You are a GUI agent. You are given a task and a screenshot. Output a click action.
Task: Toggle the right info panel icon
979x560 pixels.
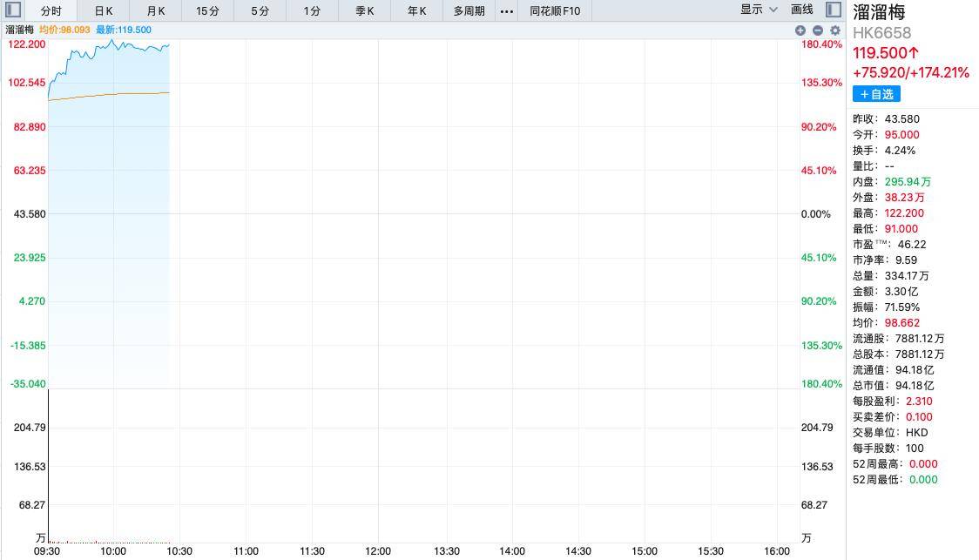pos(834,10)
